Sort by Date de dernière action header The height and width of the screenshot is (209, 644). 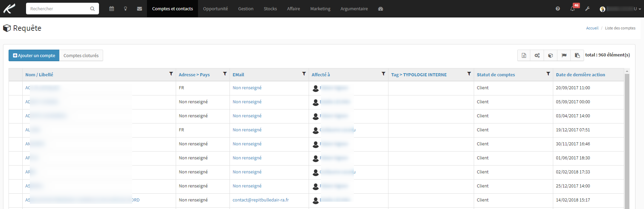580,75
